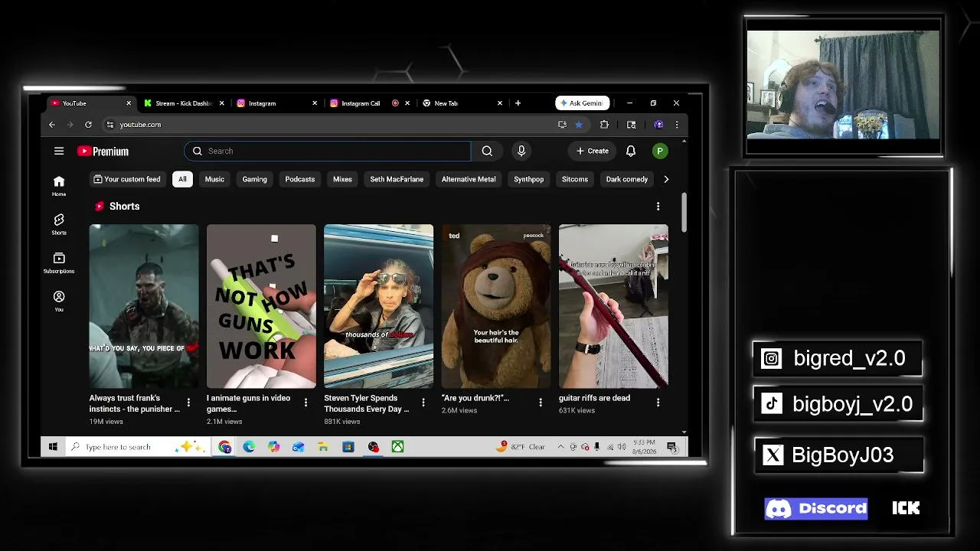Play the "That's not how guns work" Short thumbnail
This screenshot has height=551, width=980.
coord(261,306)
